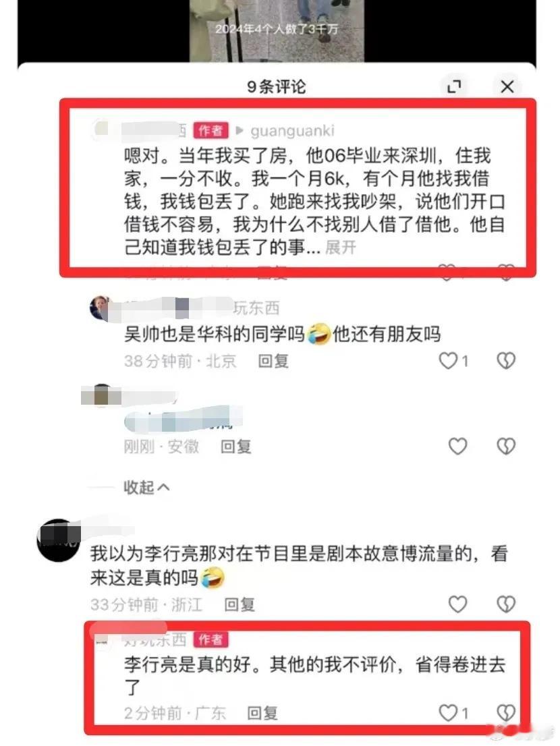Dislike the 李行亮 comment from 浙江
The image size is (560, 746).
(506, 604)
